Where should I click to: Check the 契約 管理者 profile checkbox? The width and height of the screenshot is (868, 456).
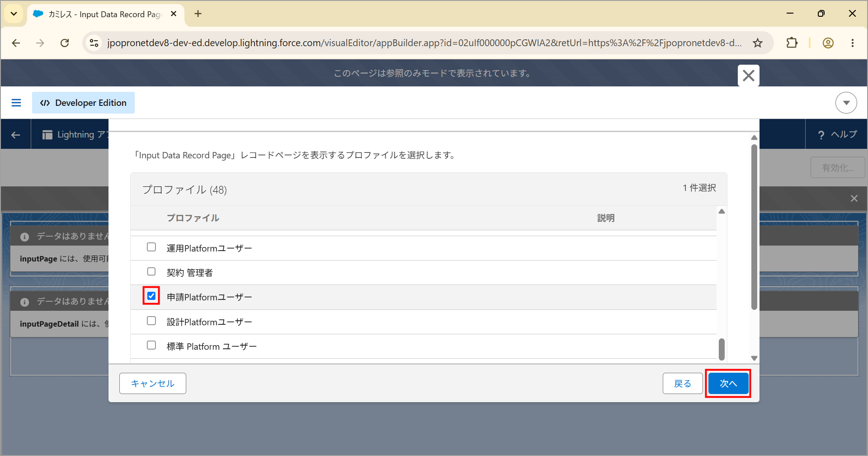pyautogui.click(x=151, y=271)
